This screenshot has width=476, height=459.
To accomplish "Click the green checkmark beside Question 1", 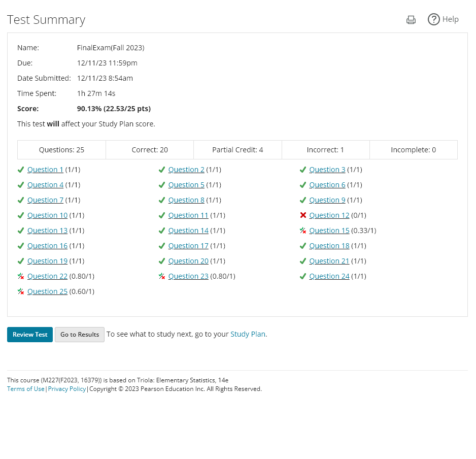I will (x=21, y=170).
